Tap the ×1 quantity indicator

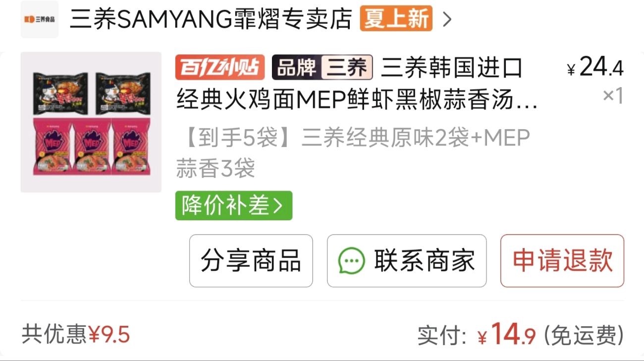pyautogui.click(x=613, y=96)
